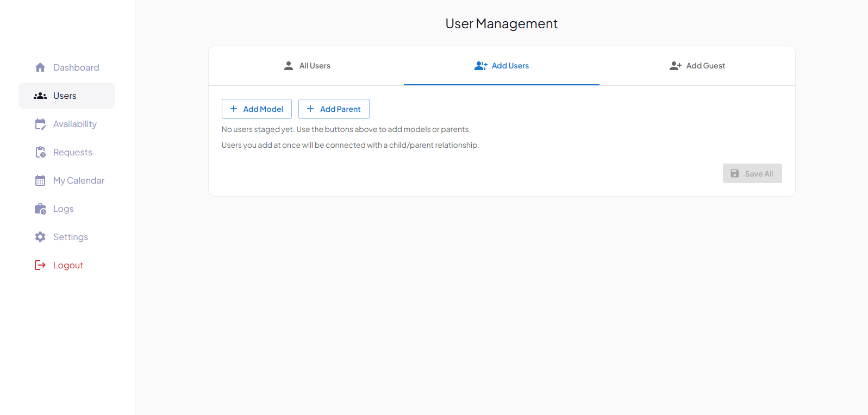Click the Logs briefcase icon

pos(40,209)
